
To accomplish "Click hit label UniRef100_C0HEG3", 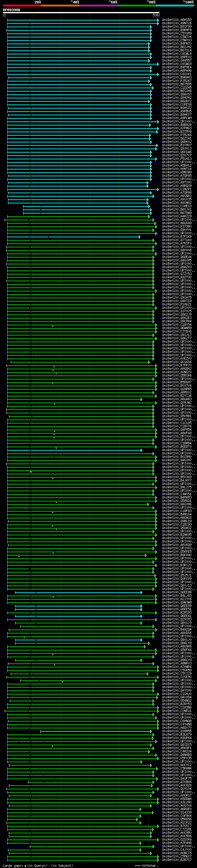I will click(177, 206).
